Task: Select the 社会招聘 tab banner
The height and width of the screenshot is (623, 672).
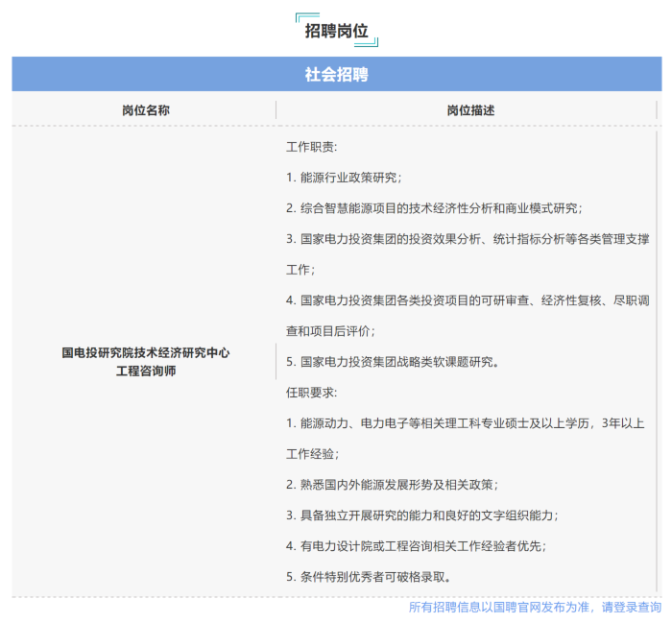Action: point(336,74)
